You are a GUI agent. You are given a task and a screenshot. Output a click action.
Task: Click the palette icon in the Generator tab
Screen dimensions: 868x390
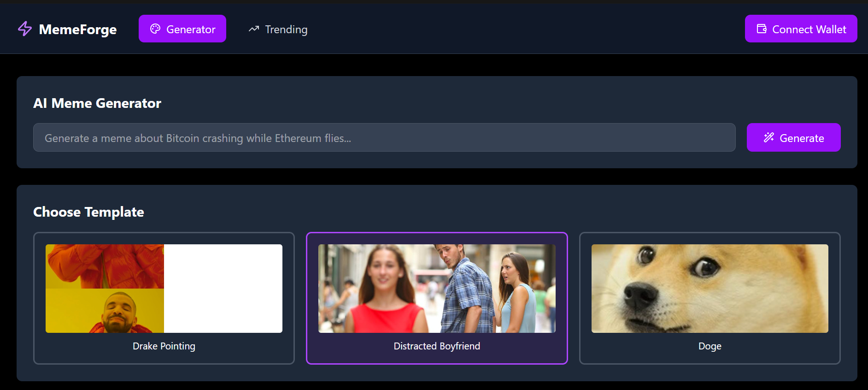pyautogui.click(x=155, y=29)
